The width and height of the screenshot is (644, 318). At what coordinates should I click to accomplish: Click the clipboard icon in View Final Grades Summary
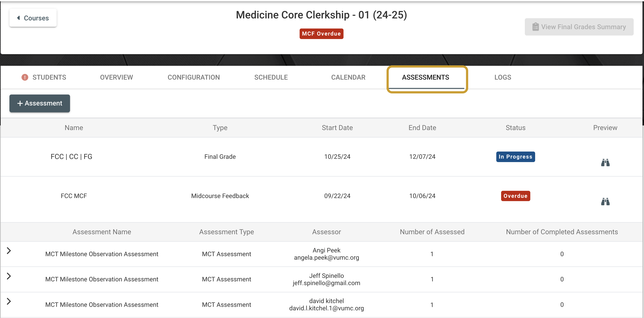tap(535, 27)
